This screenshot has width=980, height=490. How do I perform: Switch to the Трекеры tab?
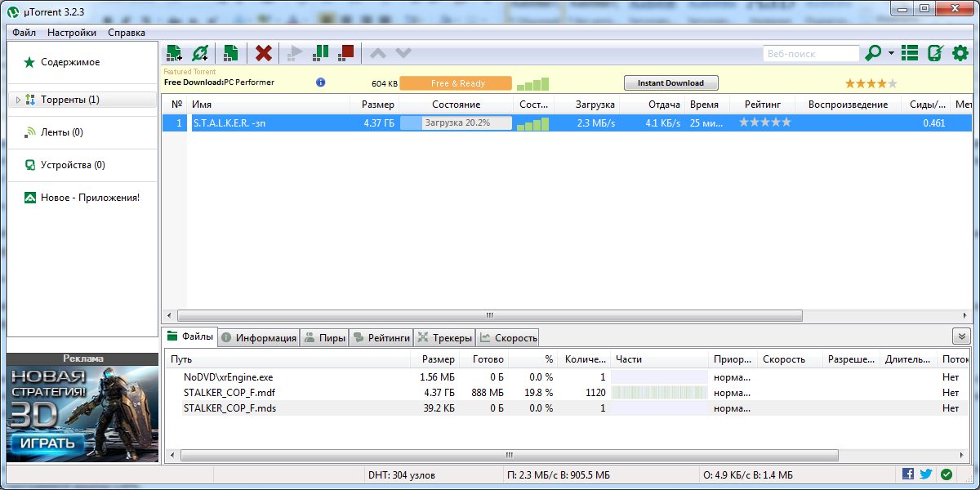coord(444,337)
